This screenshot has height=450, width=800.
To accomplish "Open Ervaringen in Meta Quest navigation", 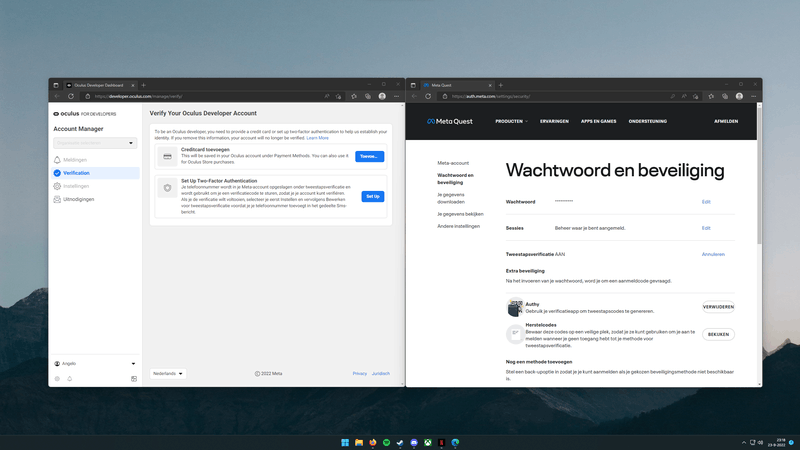I will (x=554, y=121).
